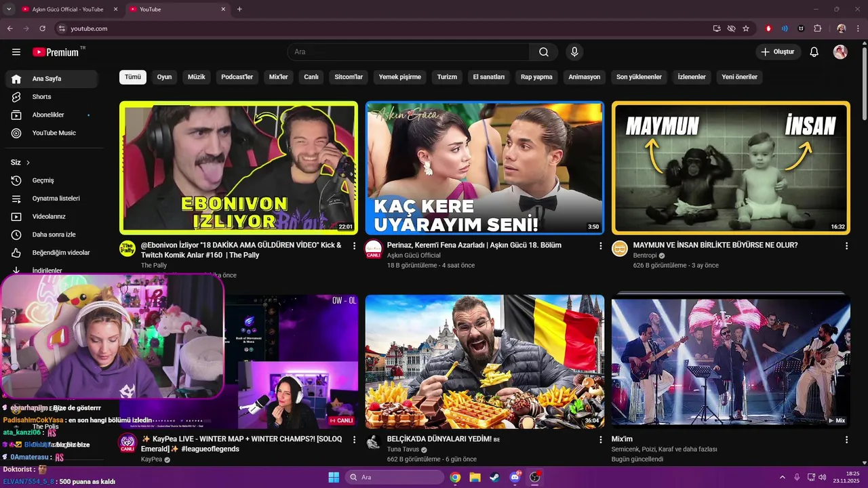Open the YouTube account avatar menu
The height and width of the screenshot is (488, 868).
tap(840, 52)
